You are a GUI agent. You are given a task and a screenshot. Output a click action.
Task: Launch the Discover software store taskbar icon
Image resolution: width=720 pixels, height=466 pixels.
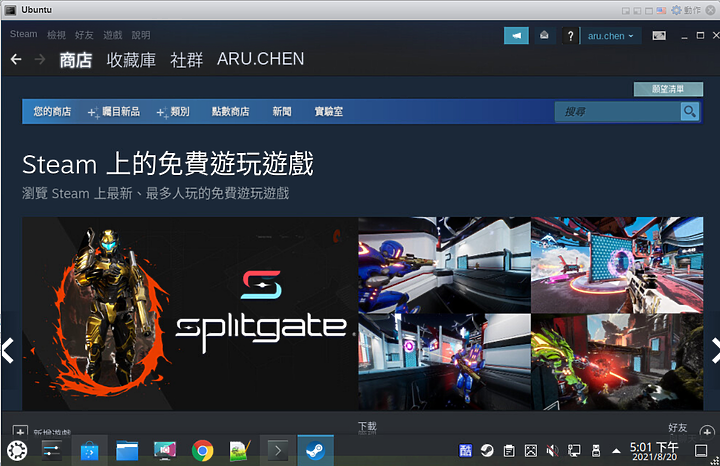[x=90, y=451]
